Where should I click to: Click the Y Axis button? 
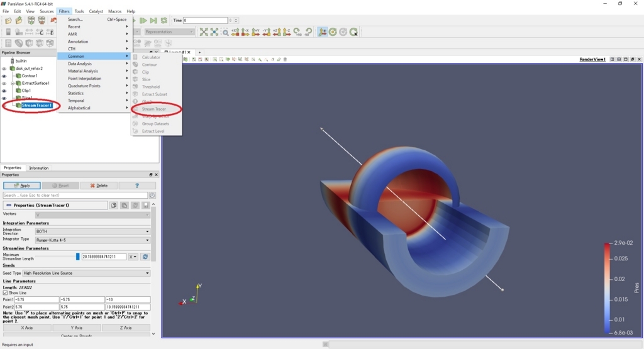pos(76,328)
